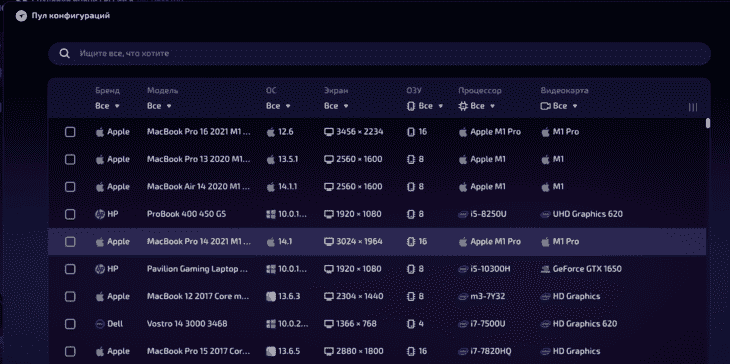This screenshot has width=730, height=364.
Task: Open the Видеокарта filter dropdown
Action: tap(559, 106)
